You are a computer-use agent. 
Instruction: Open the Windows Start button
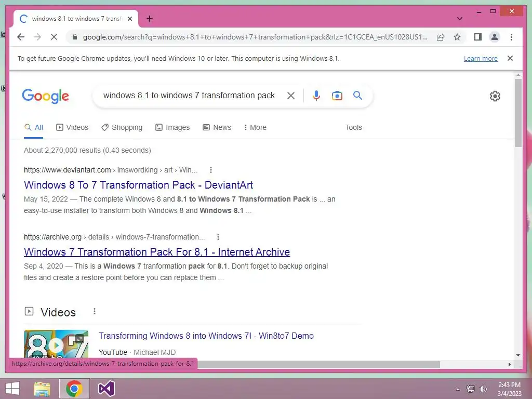pos(12,389)
